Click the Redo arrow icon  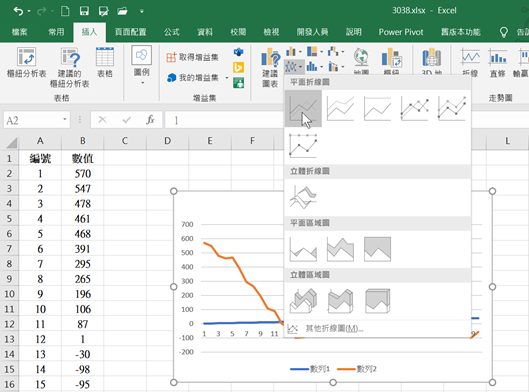click(41, 11)
